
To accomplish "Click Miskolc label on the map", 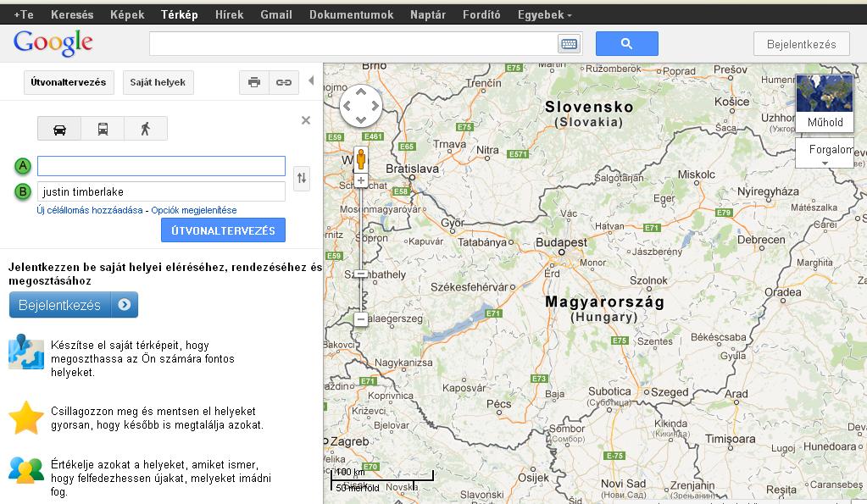I will point(696,174).
